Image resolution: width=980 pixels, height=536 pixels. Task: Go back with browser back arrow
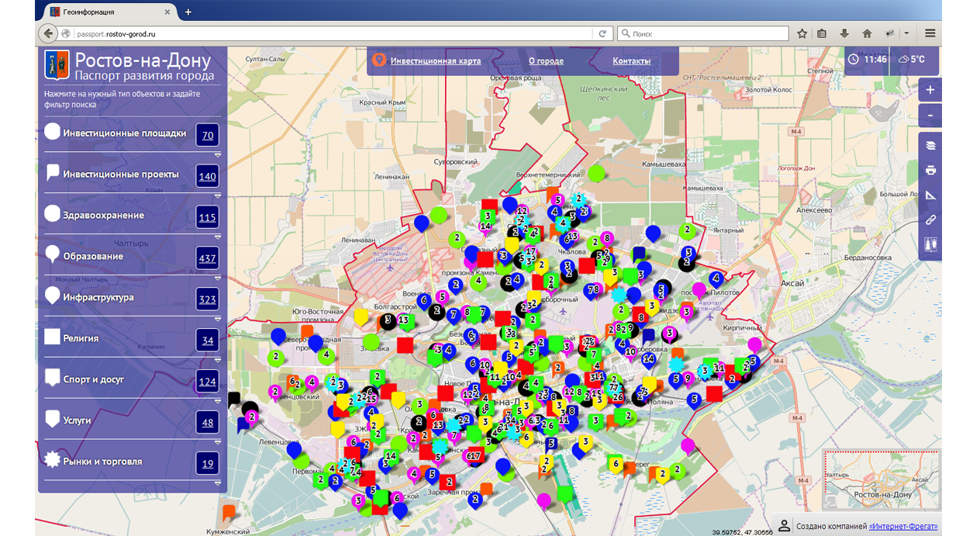pyautogui.click(x=48, y=33)
